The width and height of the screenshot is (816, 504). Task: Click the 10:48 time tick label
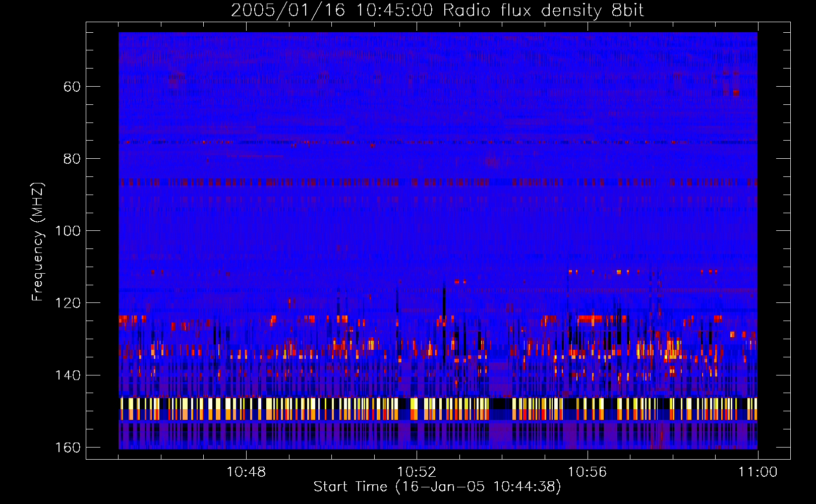point(246,472)
